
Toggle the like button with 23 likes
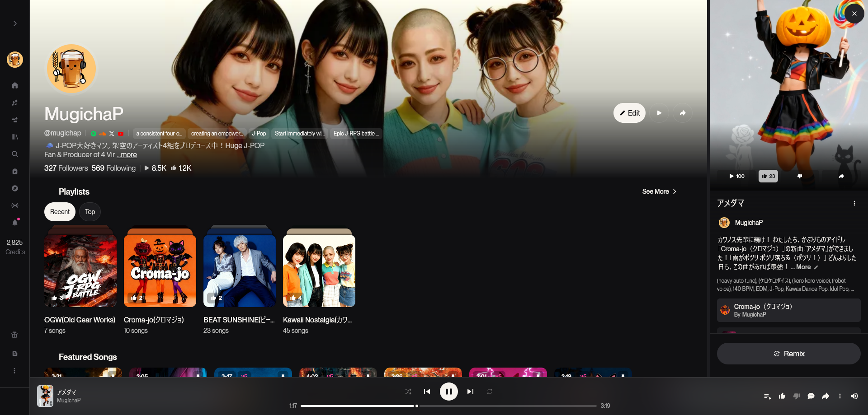click(768, 176)
